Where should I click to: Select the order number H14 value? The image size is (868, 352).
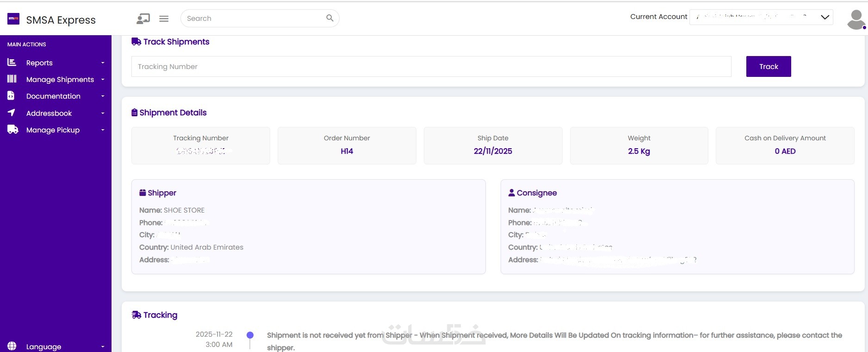coord(347,151)
